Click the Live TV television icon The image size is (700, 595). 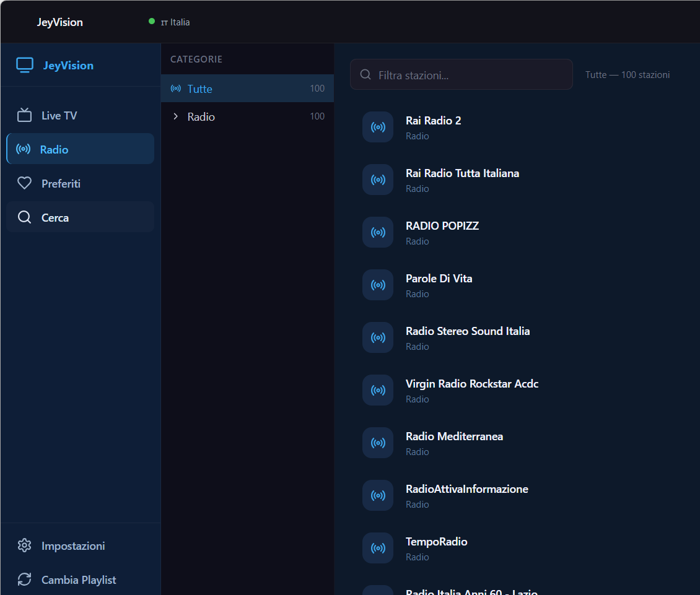24,115
